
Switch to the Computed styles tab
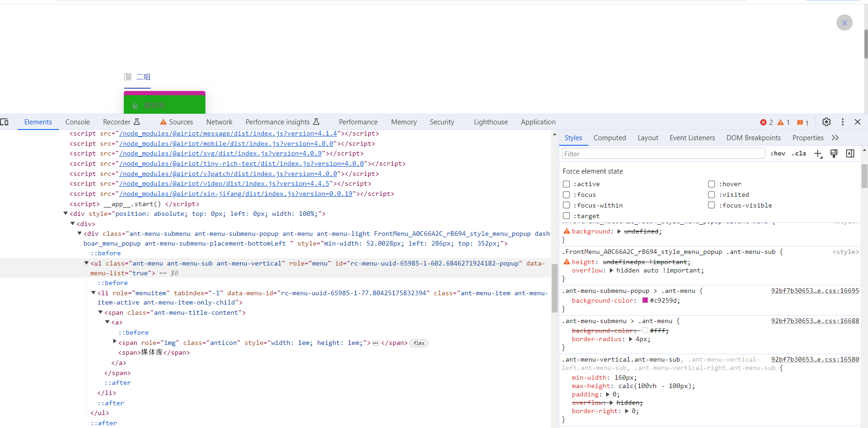610,138
